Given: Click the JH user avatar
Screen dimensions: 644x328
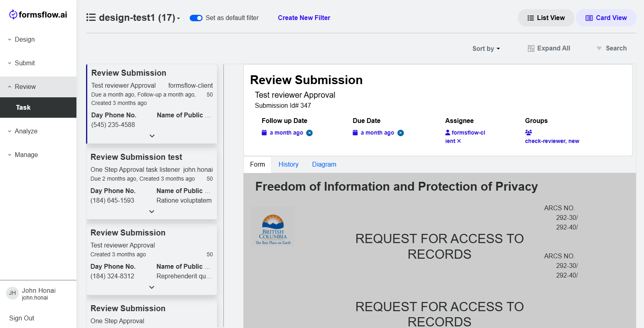Looking at the screenshot, I should pyautogui.click(x=12, y=293).
